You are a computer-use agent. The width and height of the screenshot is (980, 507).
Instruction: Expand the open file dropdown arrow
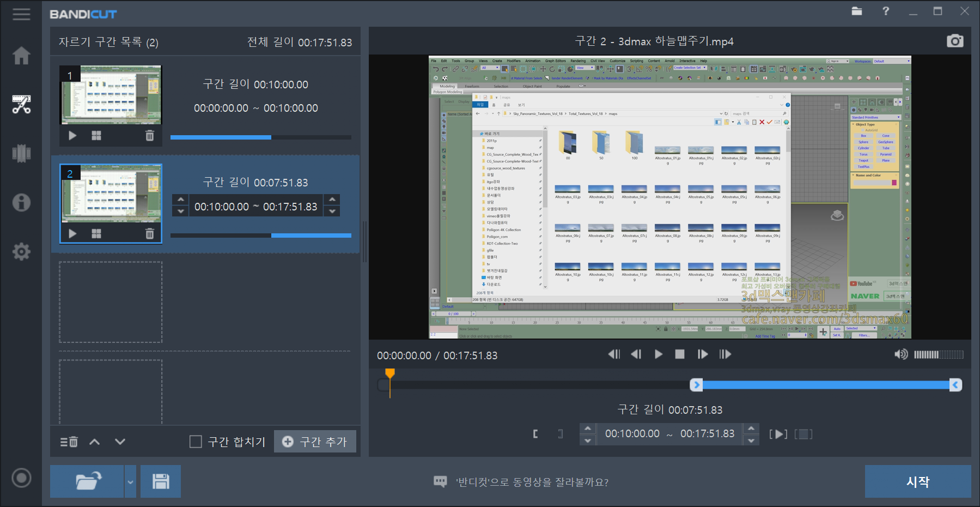[130, 481]
